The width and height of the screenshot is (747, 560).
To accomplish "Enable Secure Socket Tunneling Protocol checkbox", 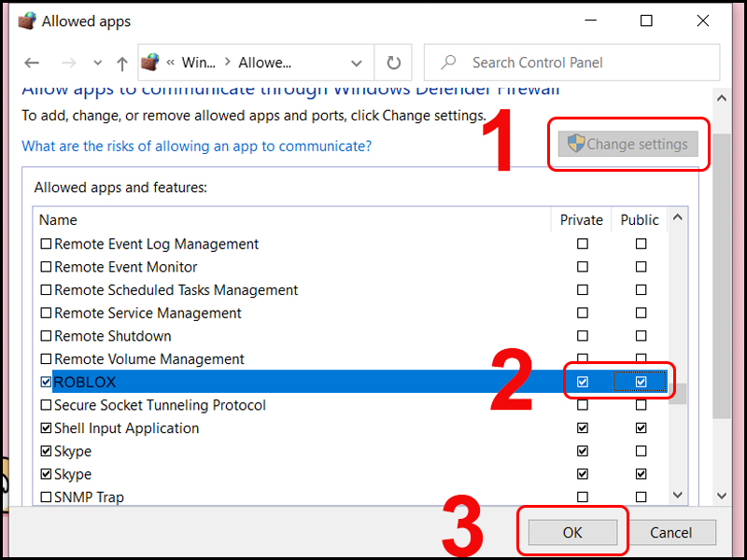I will point(46,405).
